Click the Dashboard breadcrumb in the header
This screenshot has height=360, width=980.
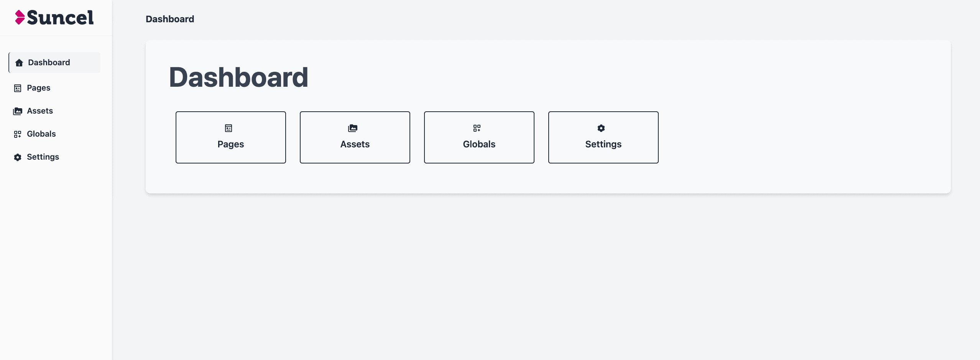tap(170, 19)
